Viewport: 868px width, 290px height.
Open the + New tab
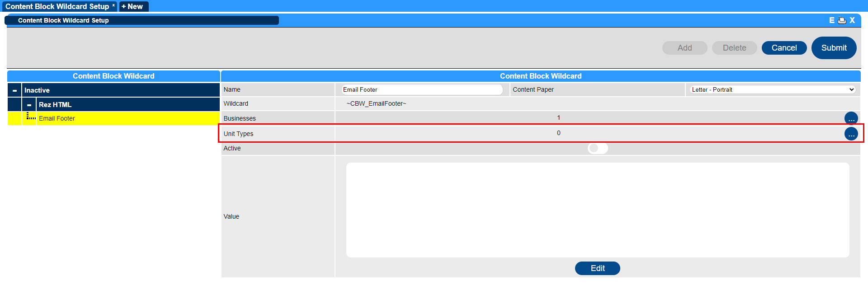click(x=132, y=6)
